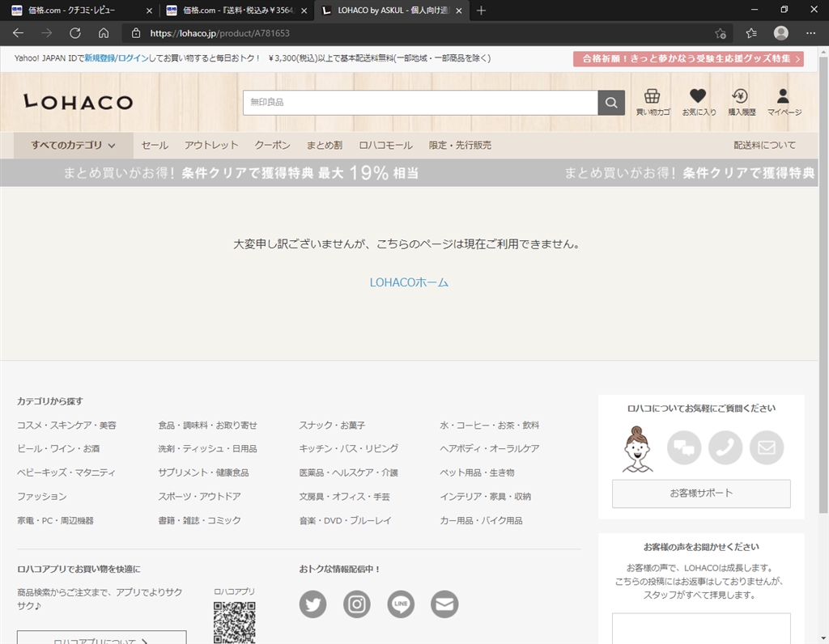The width and height of the screenshot is (829, 644).
Task: Open a new browser tab
Action: click(481, 11)
